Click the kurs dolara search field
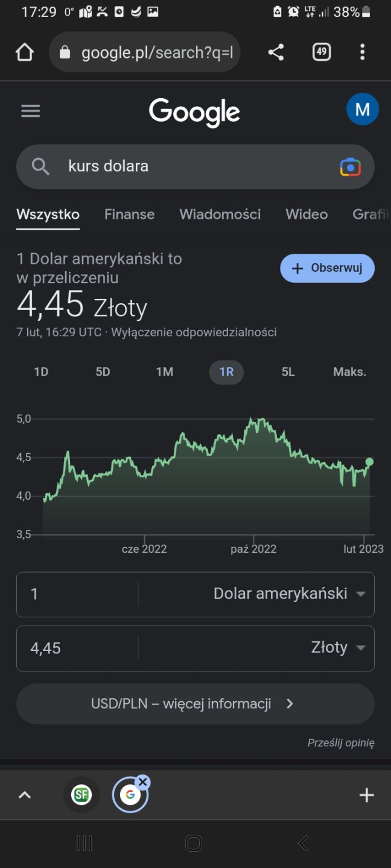Viewport: 391px width, 868px height. [x=193, y=166]
